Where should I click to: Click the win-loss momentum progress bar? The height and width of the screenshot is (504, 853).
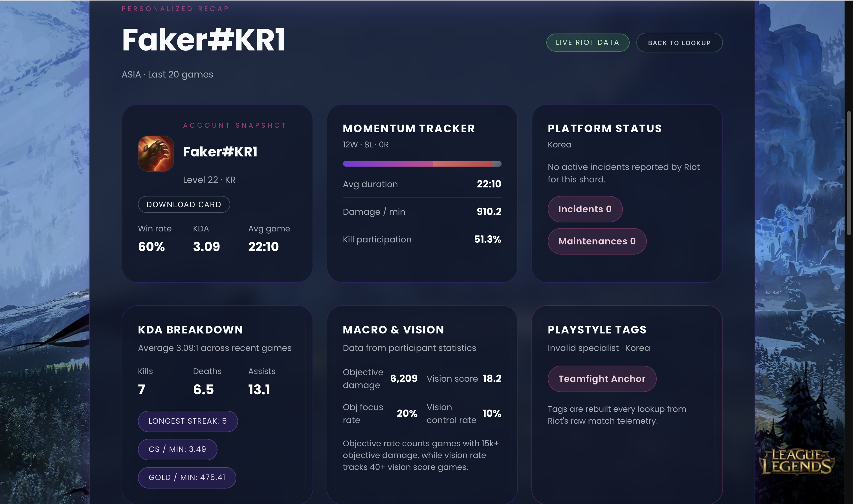point(422,164)
